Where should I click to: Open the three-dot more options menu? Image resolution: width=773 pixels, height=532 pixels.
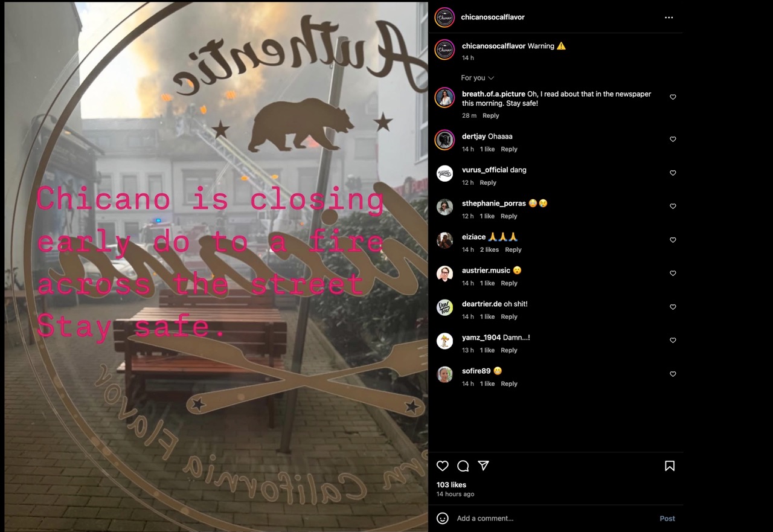click(x=669, y=18)
